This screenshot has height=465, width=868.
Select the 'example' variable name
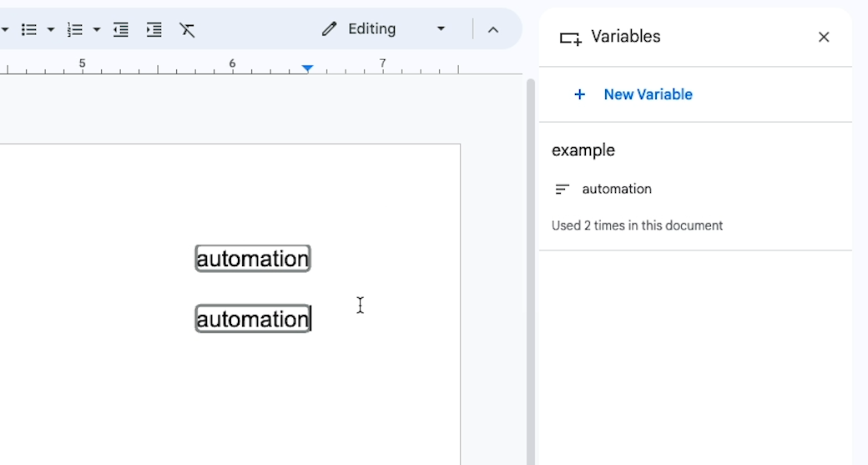pyautogui.click(x=583, y=150)
